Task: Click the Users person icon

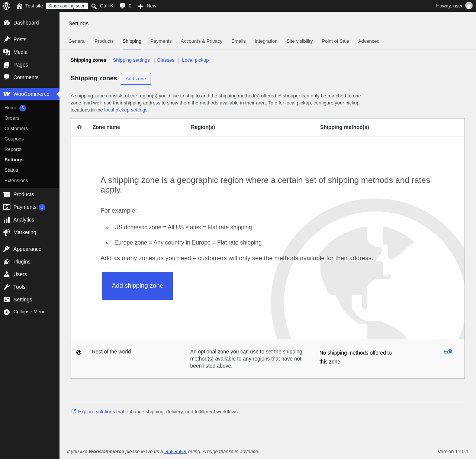Action: (7, 274)
